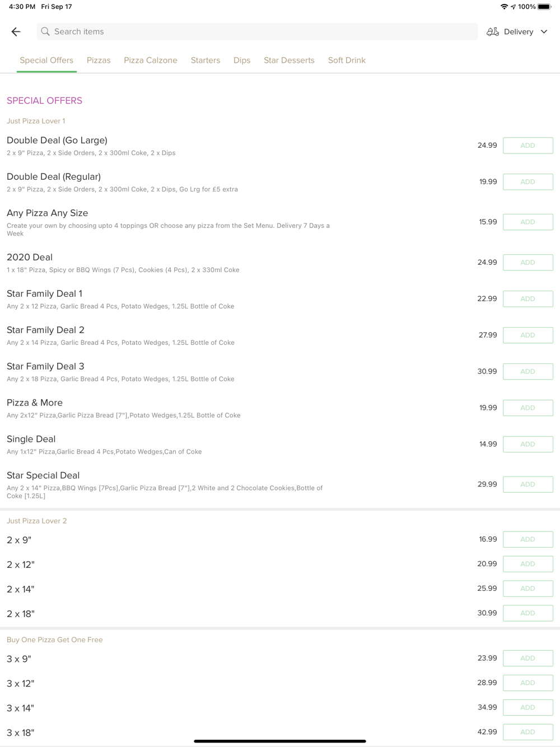The height and width of the screenshot is (747, 560).
Task: Open the Delivery dropdown chevron
Action: (544, 32)
